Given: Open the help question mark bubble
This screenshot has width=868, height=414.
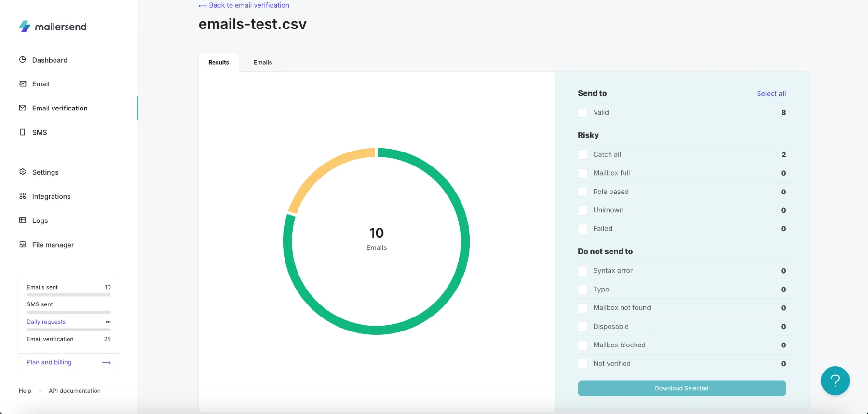Looking at the screenshot, I should 835,381.
